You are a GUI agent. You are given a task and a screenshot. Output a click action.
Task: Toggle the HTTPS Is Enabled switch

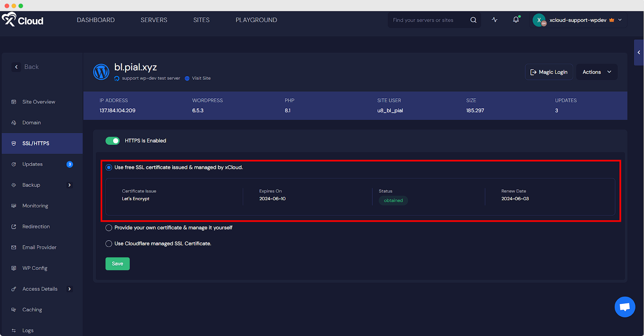coord(112,141)
